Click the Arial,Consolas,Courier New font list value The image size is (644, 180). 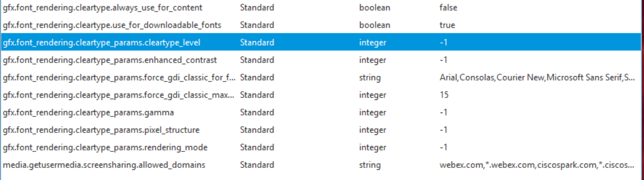[537, 78]
